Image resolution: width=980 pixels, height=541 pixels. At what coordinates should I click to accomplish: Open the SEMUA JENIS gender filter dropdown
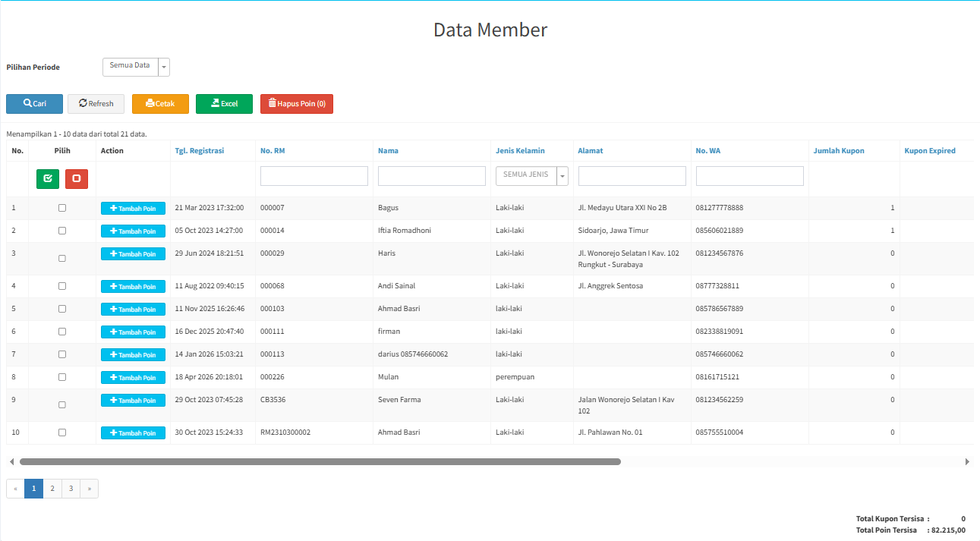click(532, 175)
